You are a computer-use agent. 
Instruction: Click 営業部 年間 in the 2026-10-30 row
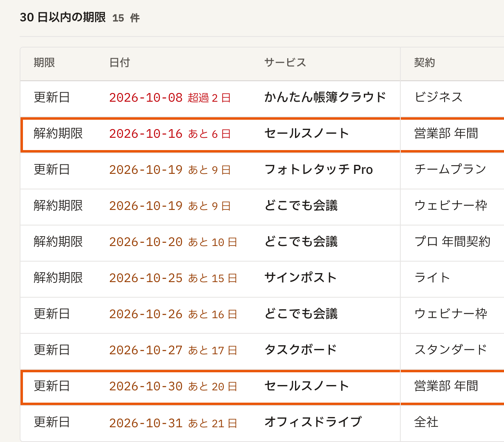point(446,386)
